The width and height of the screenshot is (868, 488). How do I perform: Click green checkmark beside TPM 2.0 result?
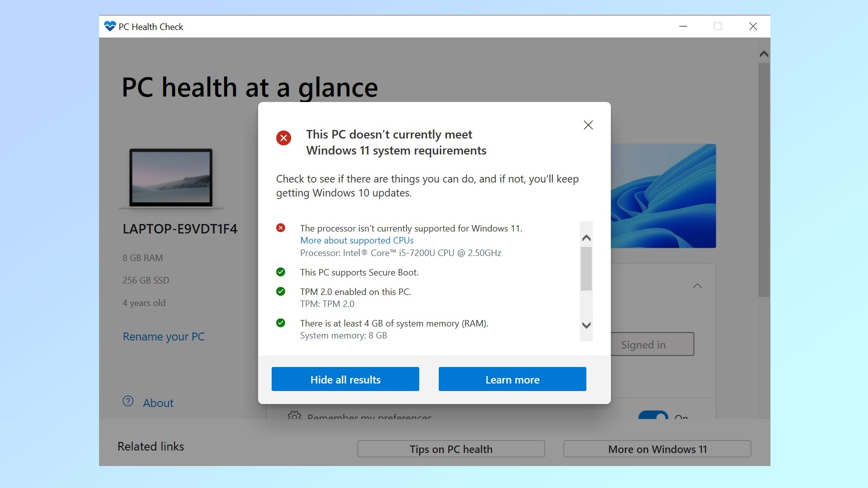point(281,291)
